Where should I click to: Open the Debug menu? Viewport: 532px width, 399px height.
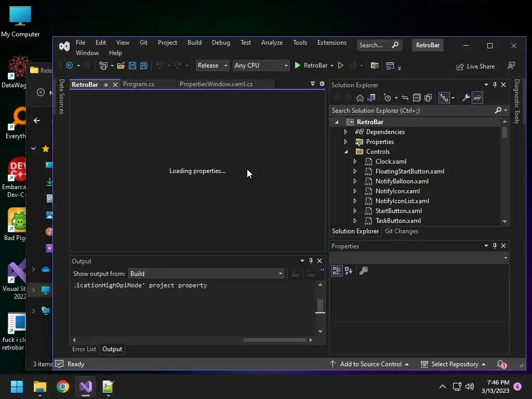[221, 43]
